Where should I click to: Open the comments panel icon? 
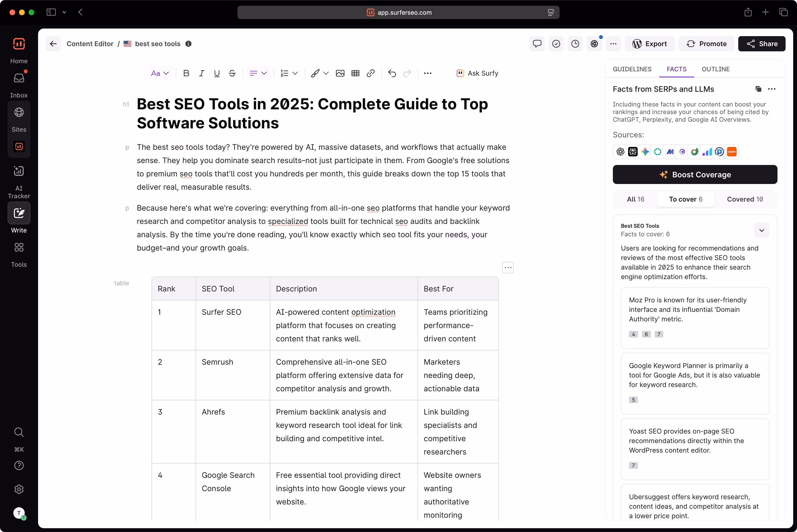(x=537, y=44)
